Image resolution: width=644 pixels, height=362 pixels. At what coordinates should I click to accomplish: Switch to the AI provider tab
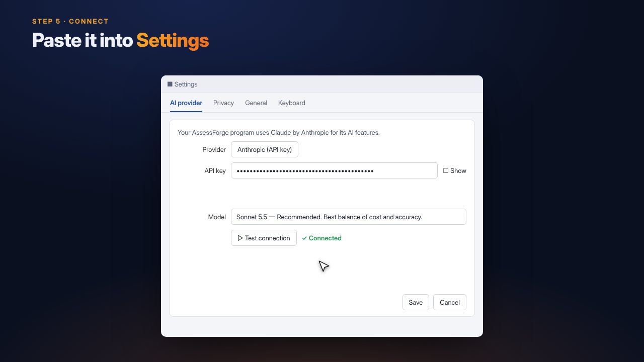(x=186, y=103)
